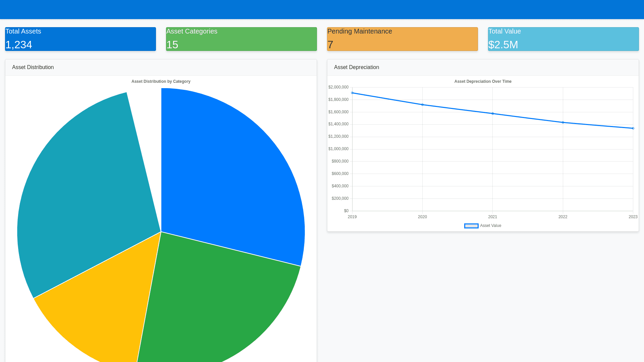Click the Asset Depreciation panel header
Image resolution: width=644 pixels, height=362 pixels.
(356, 67)
